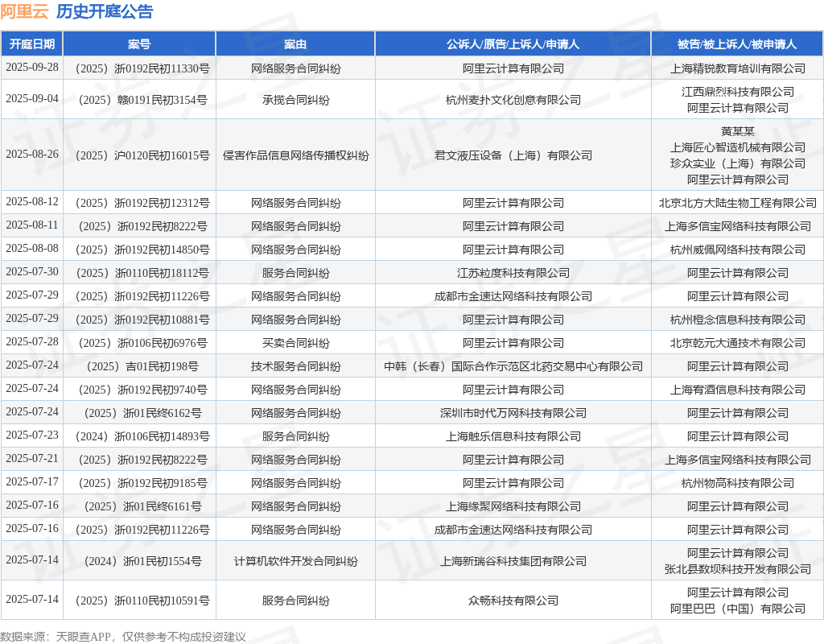Select the date 2025-09-28
This screenshot has height=644, width=824.
32,68
